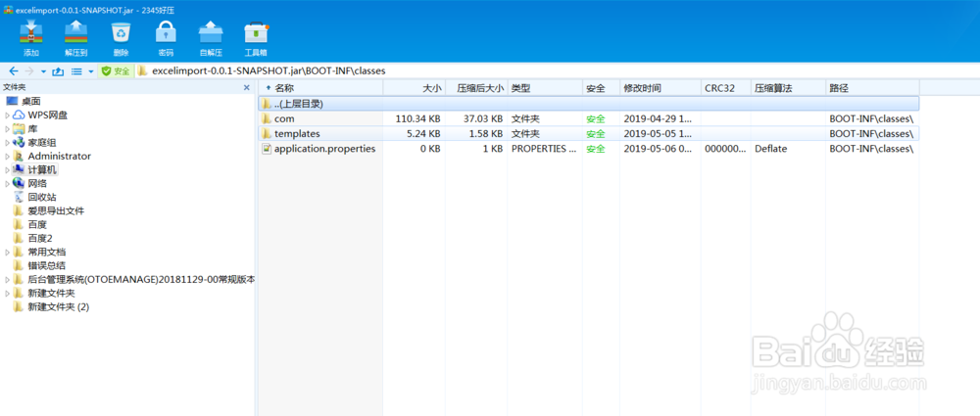Select the 计算机 computer icon
The image size is (980, 416).
click(19, 170)
